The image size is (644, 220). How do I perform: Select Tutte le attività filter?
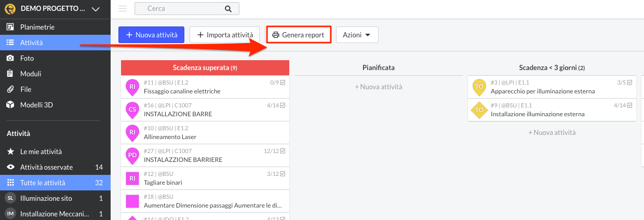(x=55, y=183)
